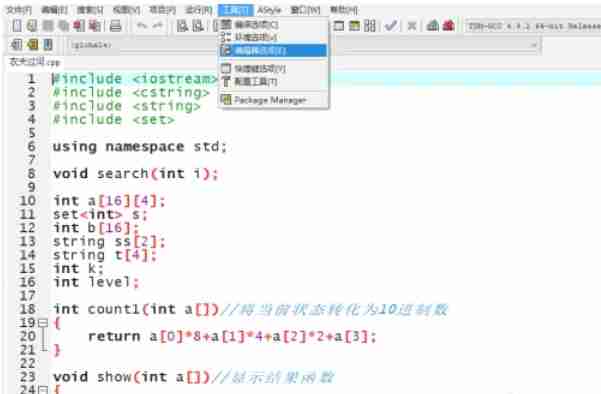
Task: Click 'string ss[2];' code line
Action: coord(109,241)
